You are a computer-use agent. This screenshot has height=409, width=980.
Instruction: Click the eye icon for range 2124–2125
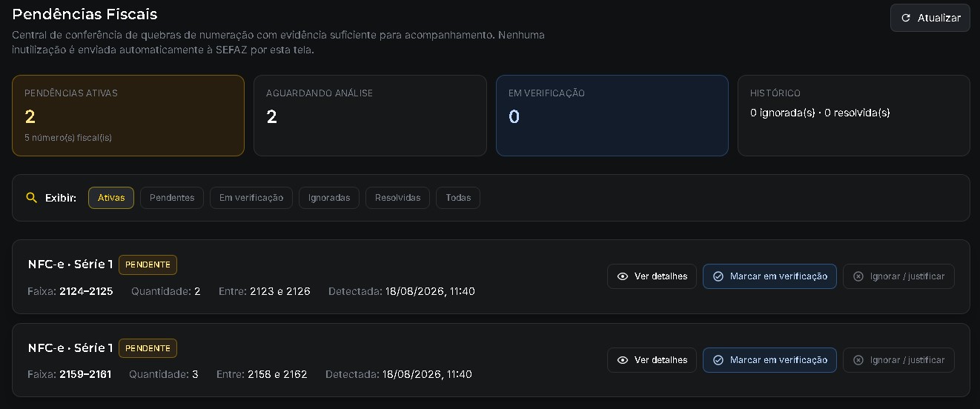click(x=623, y=276)
